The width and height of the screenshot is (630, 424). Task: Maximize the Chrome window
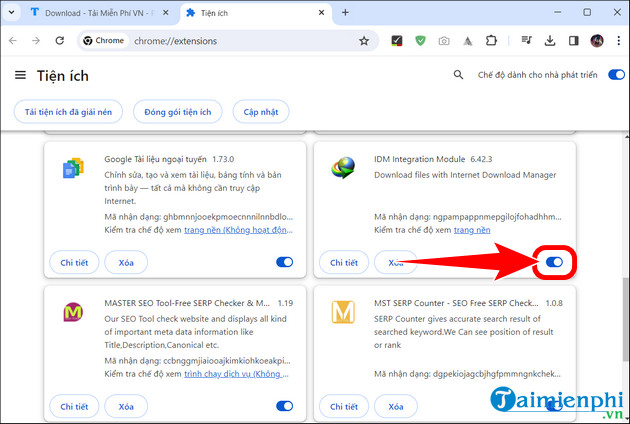[587, 12]
